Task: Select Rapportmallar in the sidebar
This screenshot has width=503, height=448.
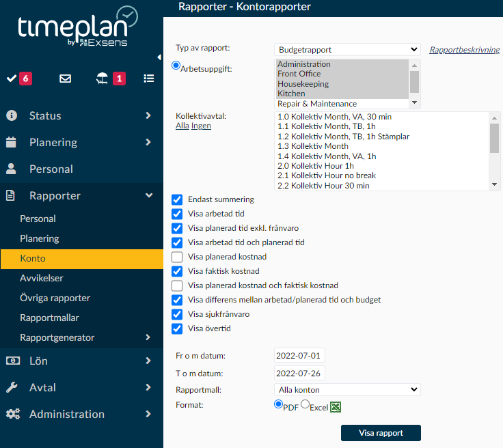Action: 49,318
